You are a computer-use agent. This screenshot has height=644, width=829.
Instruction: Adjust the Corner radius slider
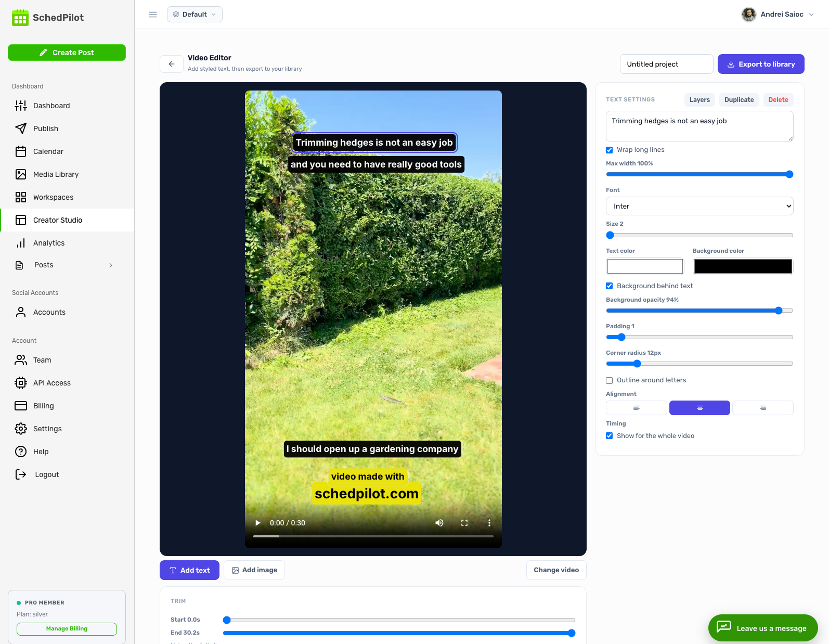tap(700, 364)
